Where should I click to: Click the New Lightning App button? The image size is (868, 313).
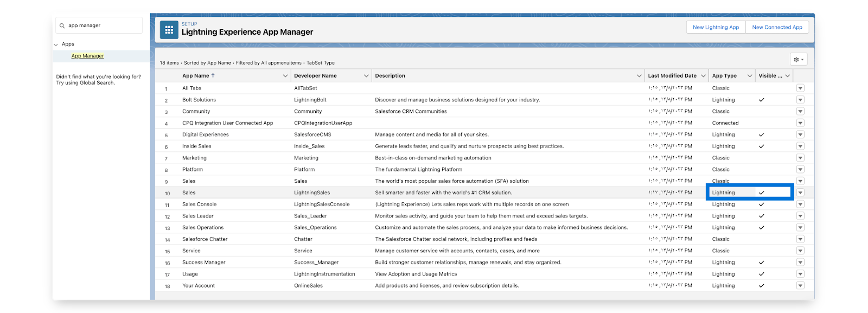[716, 27]
